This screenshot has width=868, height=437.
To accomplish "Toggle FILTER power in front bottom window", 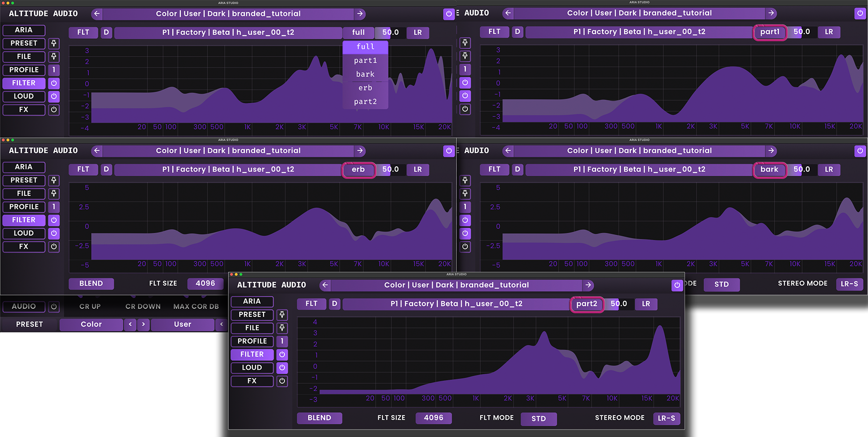I will pyautogui.click(x=282, y=355).
